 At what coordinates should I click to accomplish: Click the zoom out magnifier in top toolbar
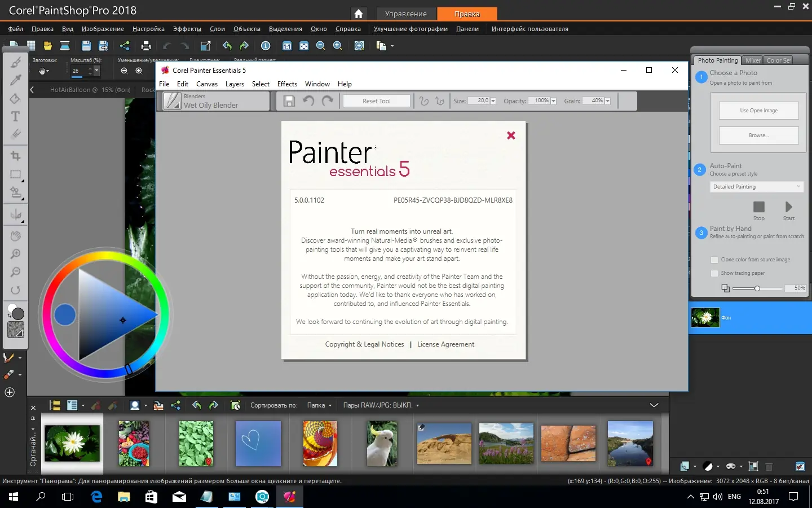point(321,46)
